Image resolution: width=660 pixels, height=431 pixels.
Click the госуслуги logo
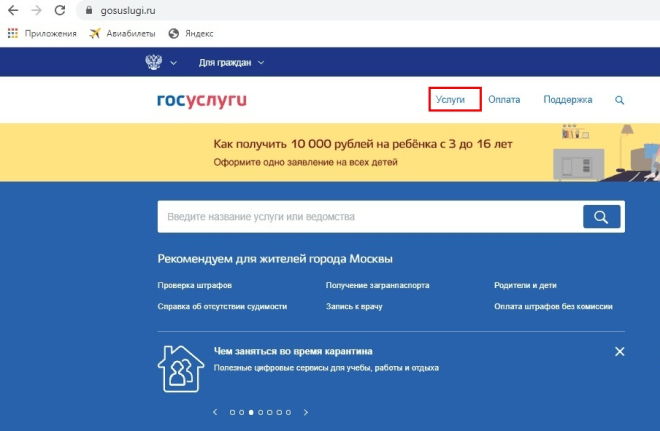tap(202, 100)
